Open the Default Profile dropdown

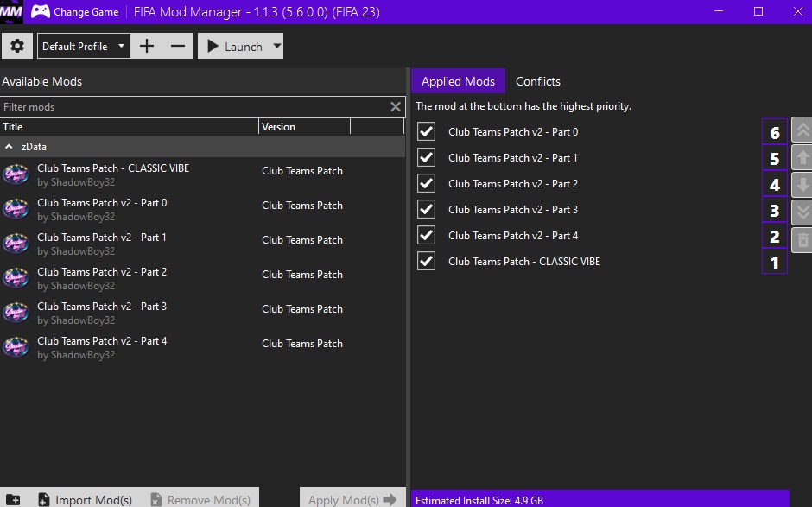tap(84, 46)
